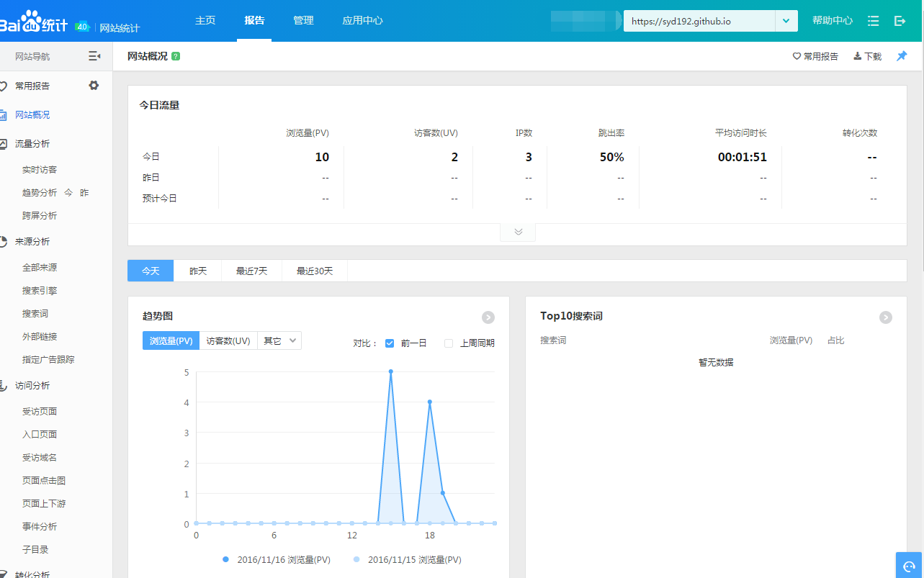Click the pin icon beside download
This screenshot has height=578, width=924.
(902, 56)
